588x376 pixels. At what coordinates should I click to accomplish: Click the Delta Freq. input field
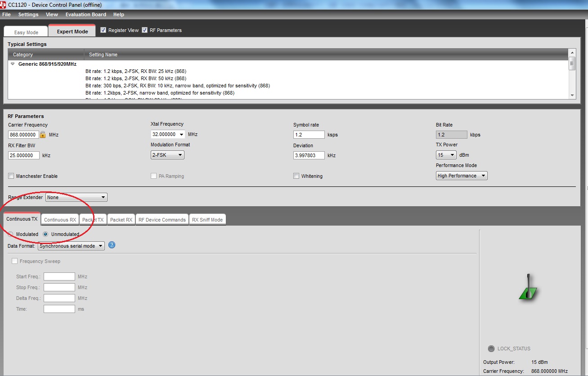[x=59, y=298]
